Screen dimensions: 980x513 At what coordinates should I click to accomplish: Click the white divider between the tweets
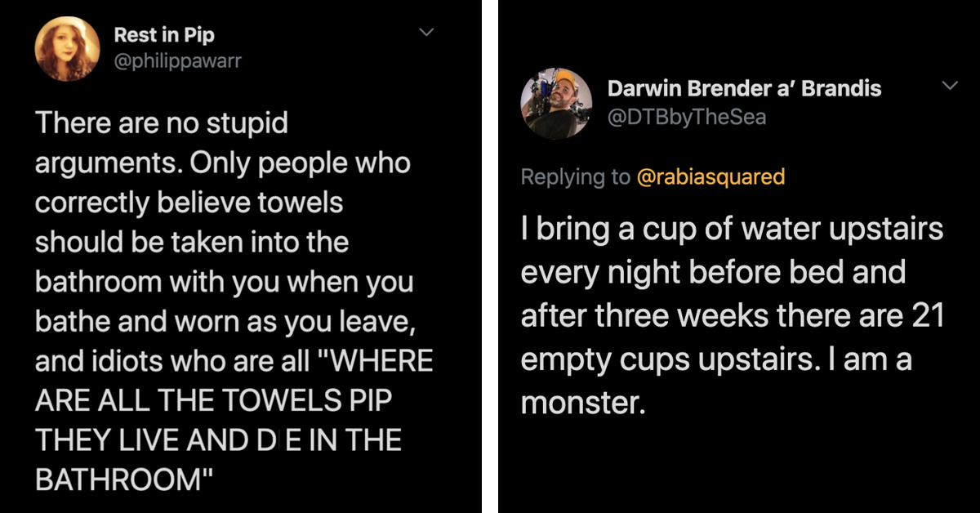tap(490, 256)
